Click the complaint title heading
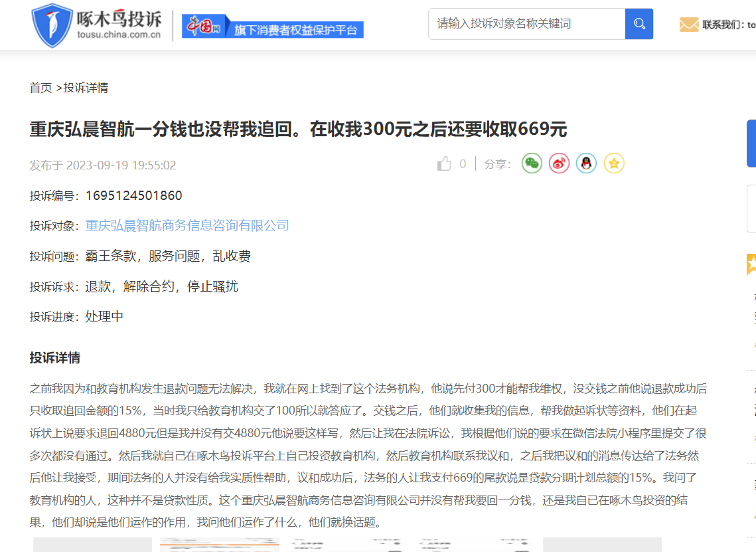Viewport: 756px width, 552px height. [x=298, y=129]
